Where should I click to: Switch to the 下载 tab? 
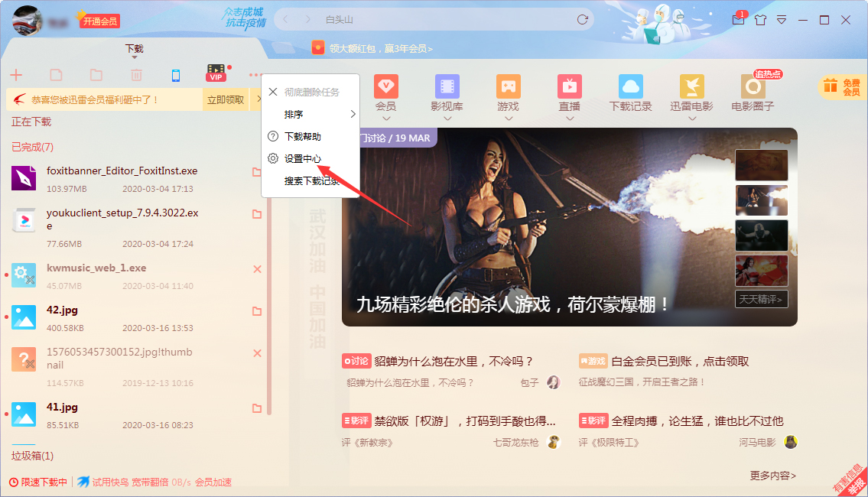(135, 47)
